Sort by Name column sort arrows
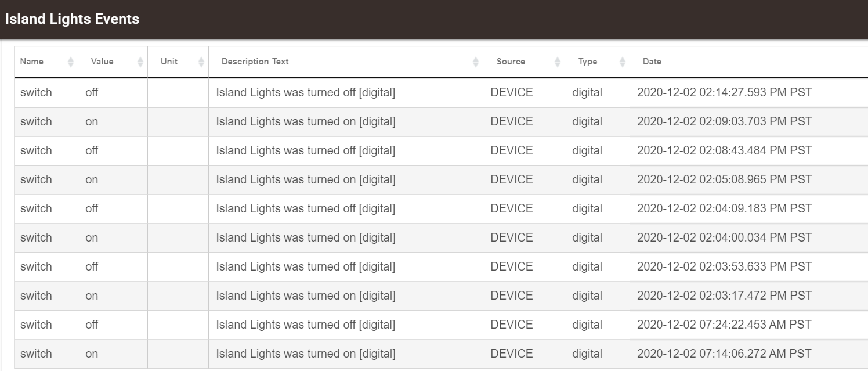This screenshot has height=371, width=868. [x=71, y=62]
